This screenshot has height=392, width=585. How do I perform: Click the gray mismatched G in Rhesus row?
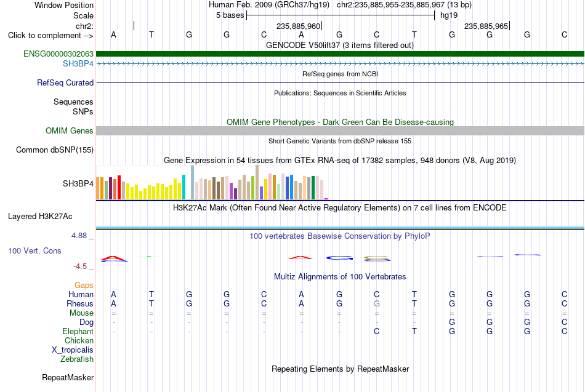pos(377,304)
